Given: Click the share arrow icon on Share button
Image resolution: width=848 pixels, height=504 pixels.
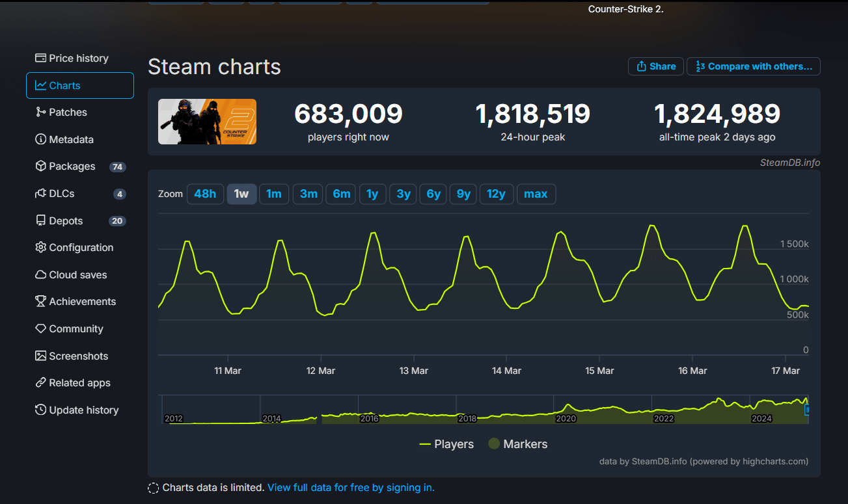Looking at the screenshot, I should [x=641, y=66].
